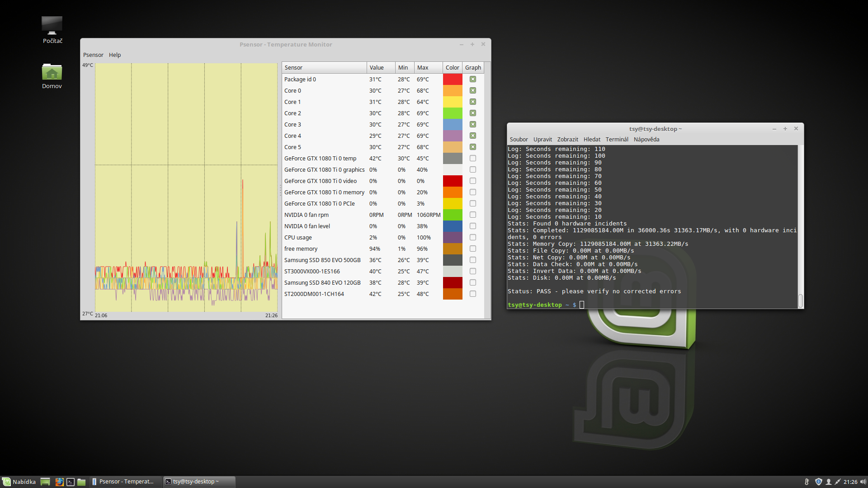Enable graph for GeForce GTX 1080 Ti temp
Image resolution: width=868 pixels, height=488 pixels.
pyautogui.click(x=472, y=158)
